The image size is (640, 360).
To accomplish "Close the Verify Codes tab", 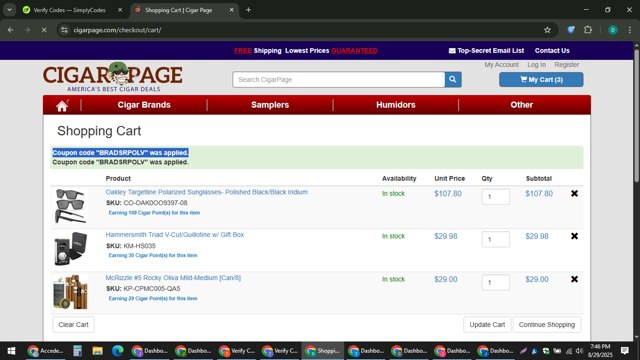I will 120,10.
